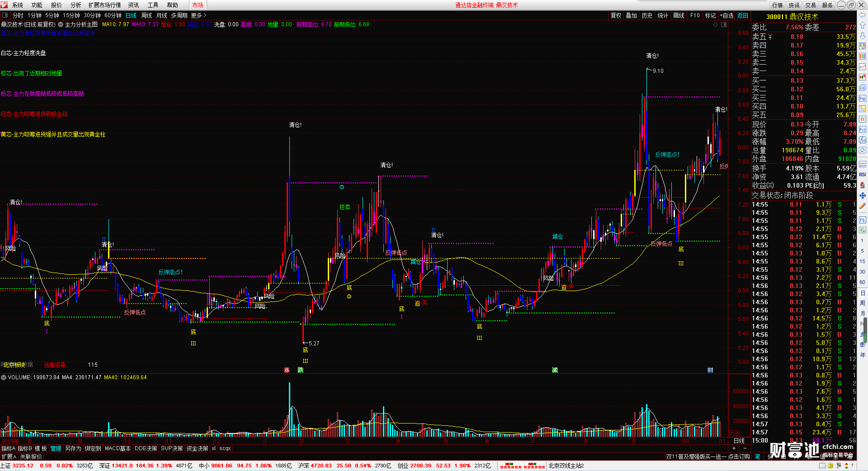The height and width of the screenshot is (471, 868).
Task: Open the 复权 adjustment dropdown
Action: click(616, 15)
